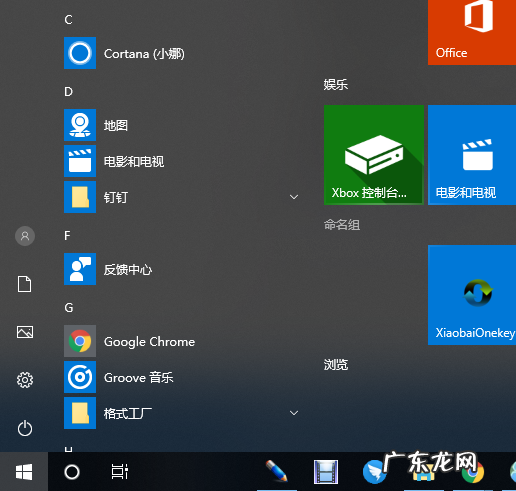Open the user account icon in sidebar
The image size is (516, 491).
click(25, 236)
